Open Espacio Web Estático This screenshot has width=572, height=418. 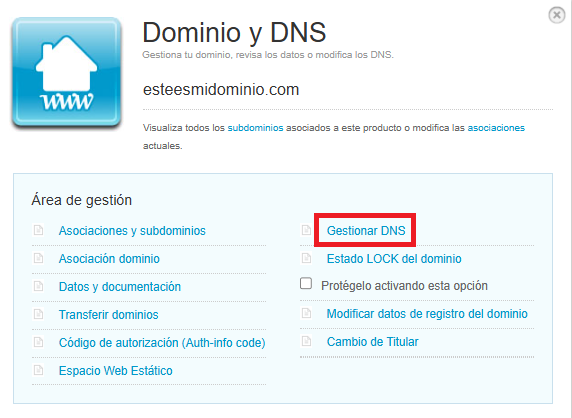point(116,371)
